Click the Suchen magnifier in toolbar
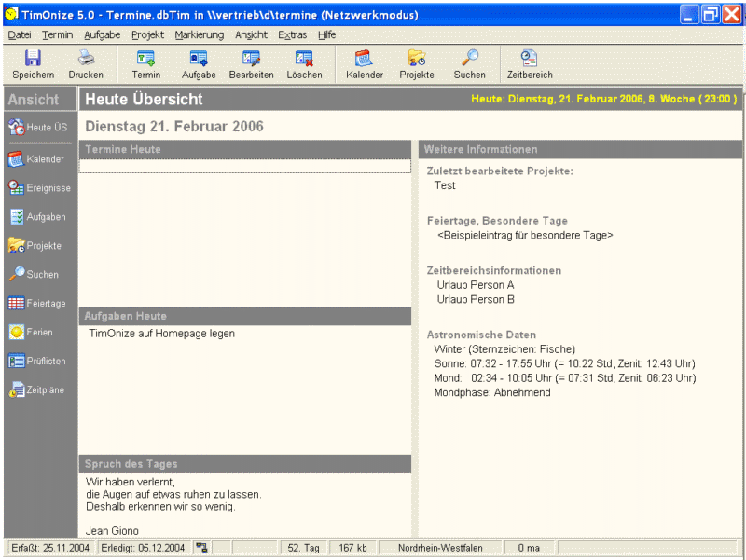The width and height of the screenshot is (746, 560). tap(470, 64)
